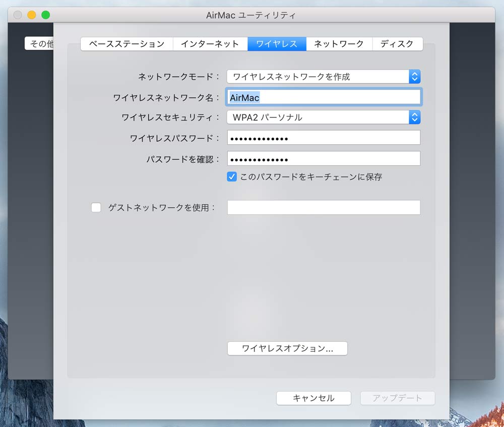Select the ワイヤレス tab
The width and height of the screenshot is (504, 427).
[x=277, y=44]
